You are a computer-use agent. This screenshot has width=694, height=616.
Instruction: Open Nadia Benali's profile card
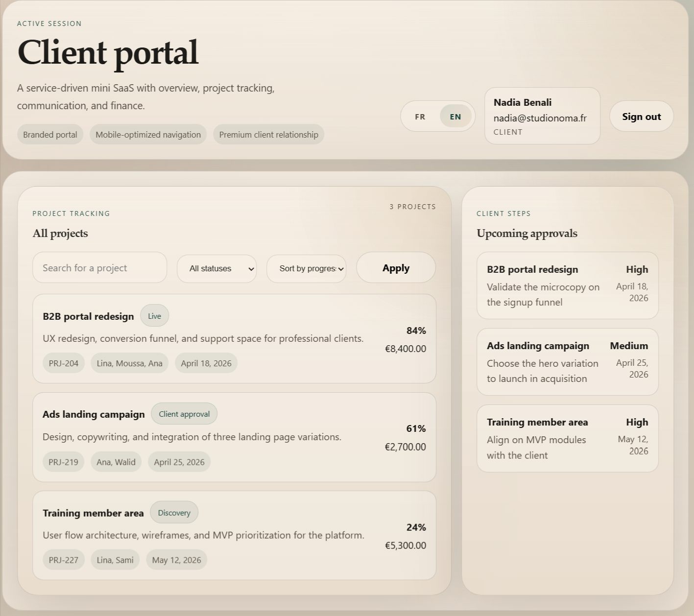pyautogui.click(x=542, y=116)
